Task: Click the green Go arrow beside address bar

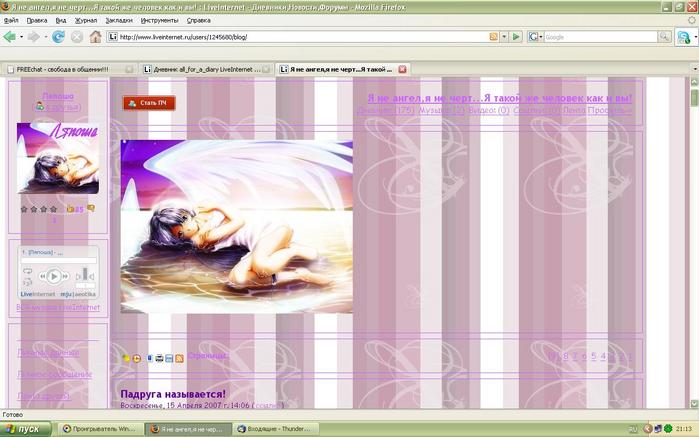Action: [x=516, y=37]
